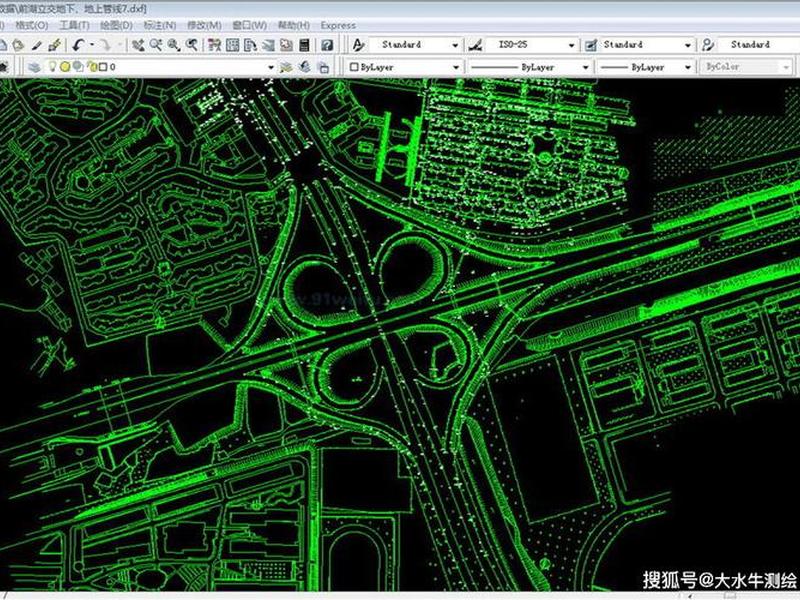This screenshot has width=800, height=600.
Task: Click the layer 0 color square
Action: click(x=103, y=67)
